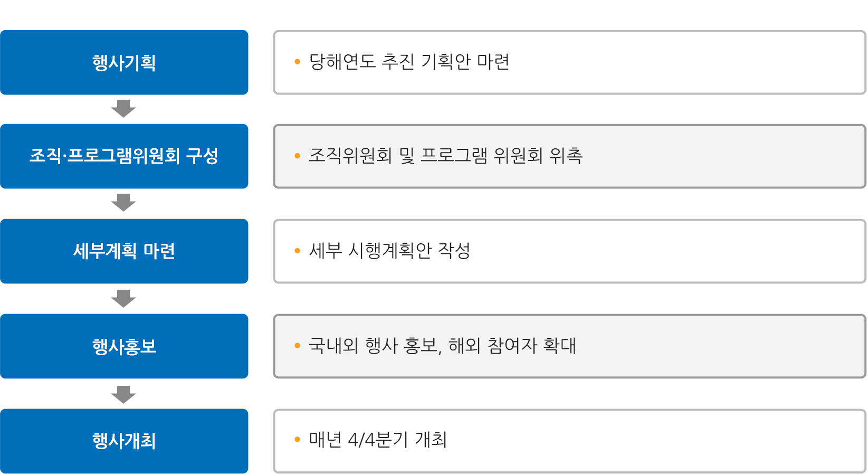Open the 행사홍보 blue step box
Viewport: 868px width, 475px height.
coord(124,346)
